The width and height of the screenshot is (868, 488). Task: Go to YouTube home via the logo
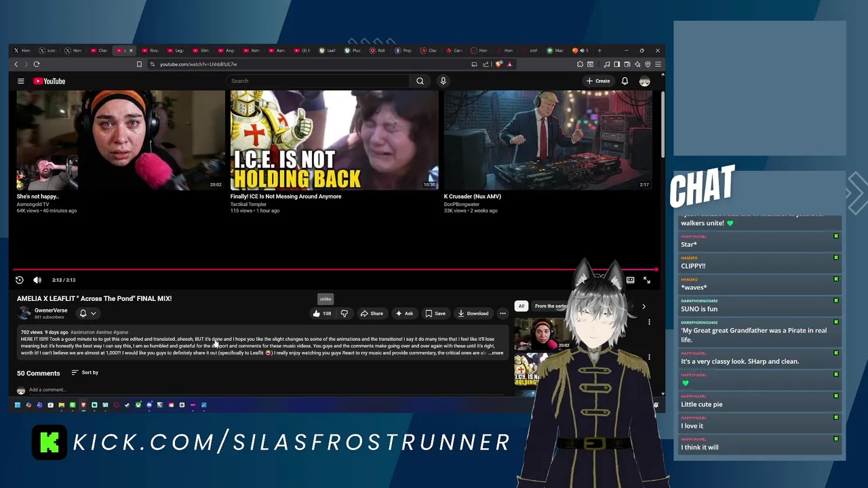pyautogui.click(x=50, y=81)
